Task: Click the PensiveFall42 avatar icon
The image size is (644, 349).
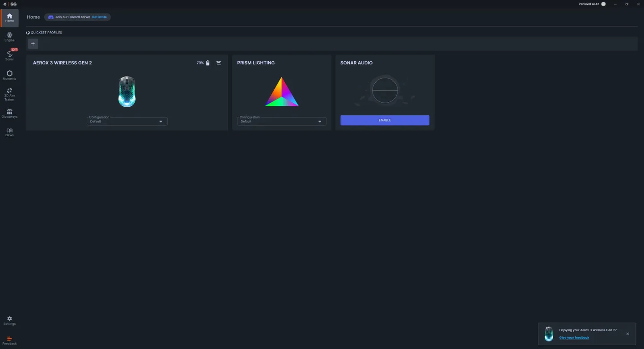Action: pos(603,4)
